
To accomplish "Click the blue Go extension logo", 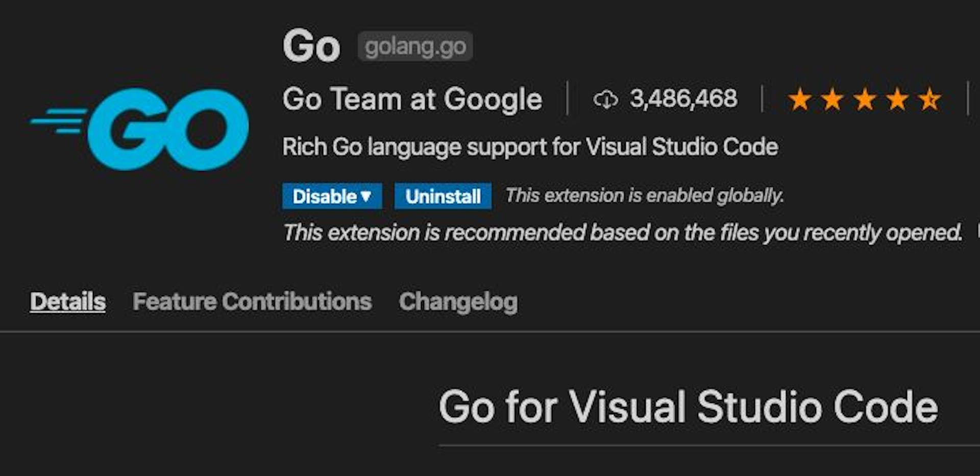I will point(140,129).
